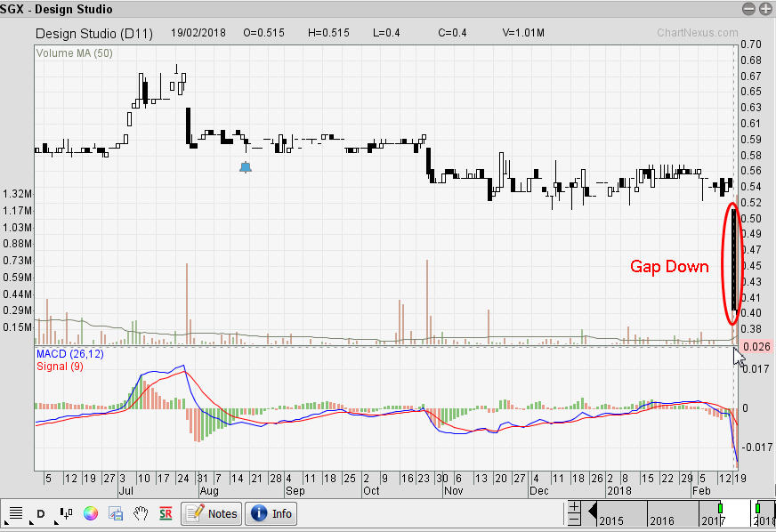The width and height of the screenshot is (776, 532).
Task: Click the plus zoom in stepper
Action: tap(574, 507)
